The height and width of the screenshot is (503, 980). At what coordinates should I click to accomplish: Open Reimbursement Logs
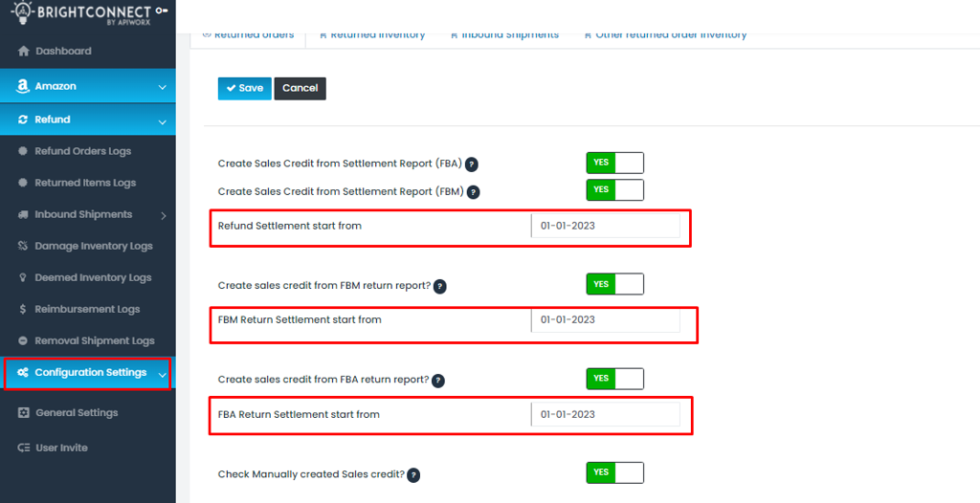coord(87,309)
